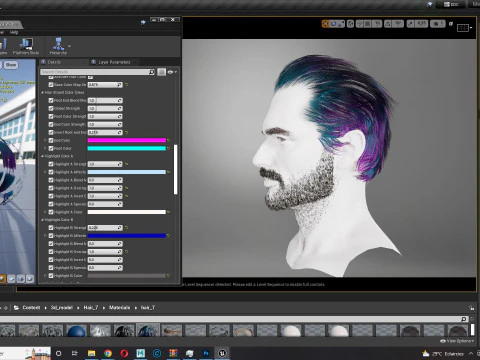Viewport: 480px width, 360px height.
Task: Reset Highlight B Strength value arrow
Action: point(126,228)
